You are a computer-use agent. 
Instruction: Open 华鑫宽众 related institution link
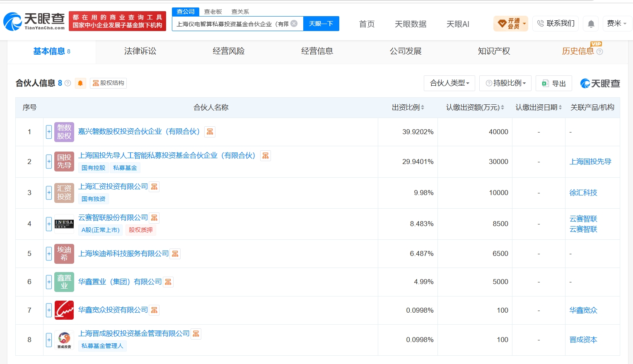point(583,310)
